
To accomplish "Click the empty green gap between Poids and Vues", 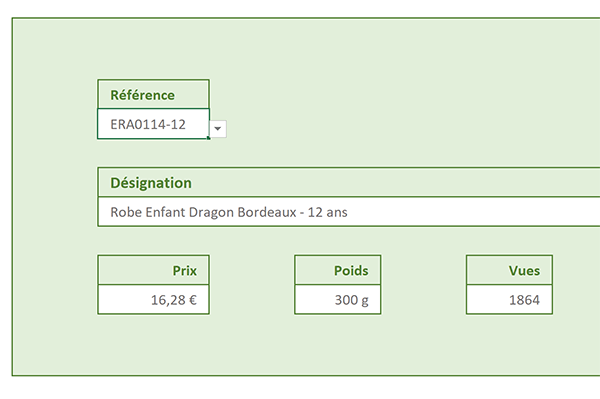I will [424, 285].
